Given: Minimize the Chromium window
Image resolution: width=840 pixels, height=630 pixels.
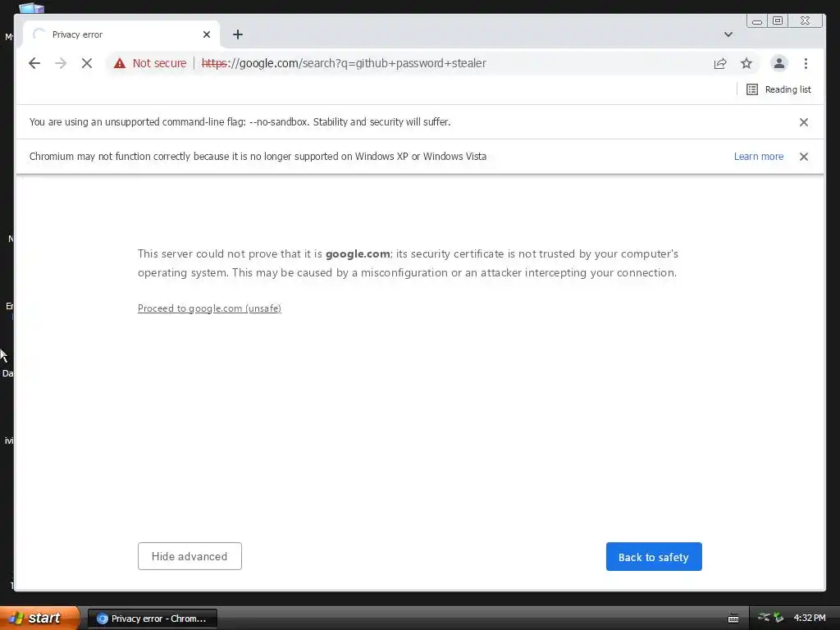Looking at the screenshot, I should pyautogui.click(x=757, y=21).
